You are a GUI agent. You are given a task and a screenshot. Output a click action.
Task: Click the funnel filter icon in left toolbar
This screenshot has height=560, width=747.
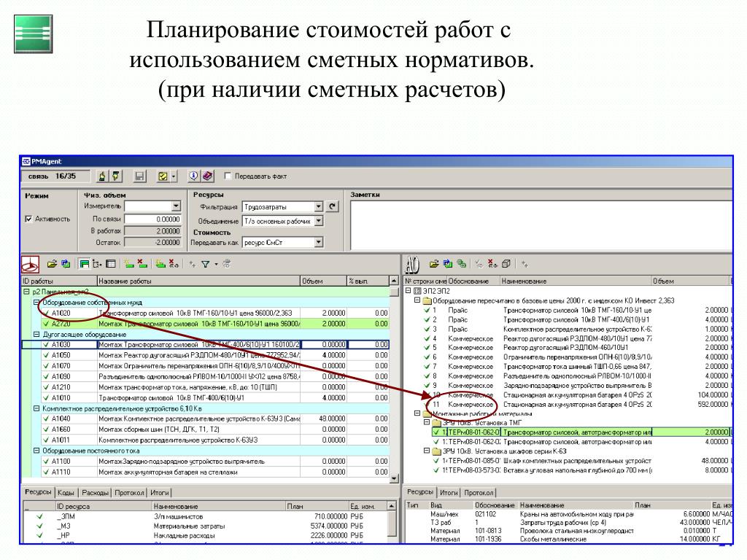[205, 264]
